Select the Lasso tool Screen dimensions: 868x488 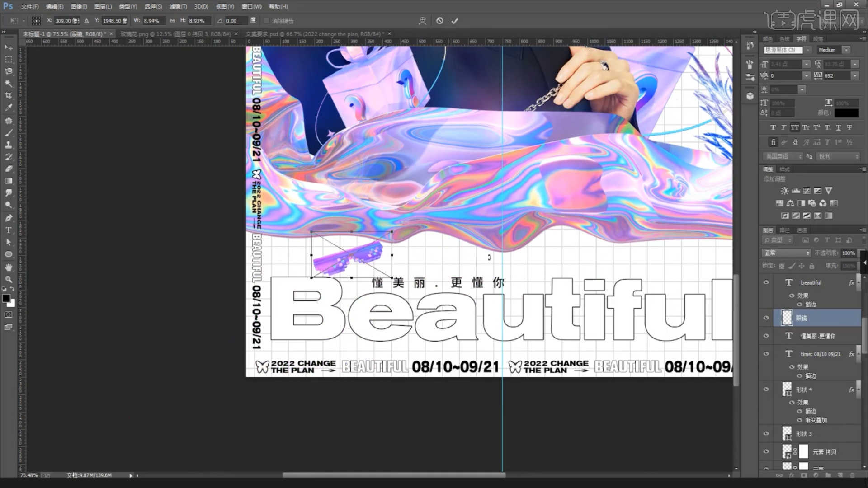tap(8, 71)
